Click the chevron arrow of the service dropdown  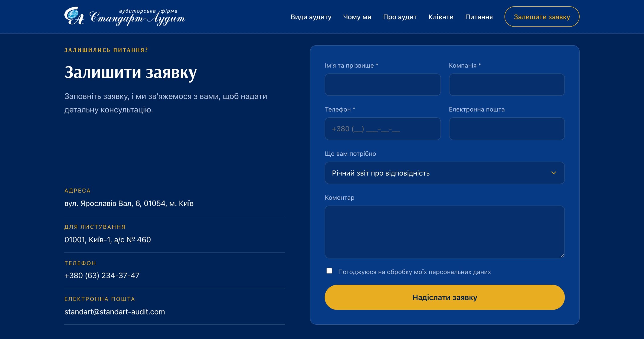[x=553, y=173]
